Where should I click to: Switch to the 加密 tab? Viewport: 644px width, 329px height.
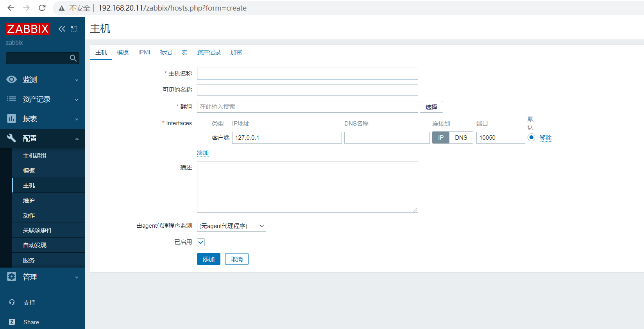pos(236,52)
